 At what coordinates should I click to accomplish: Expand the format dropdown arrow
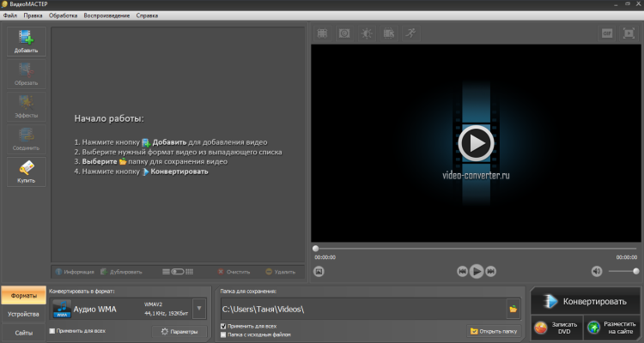(x=199, y=309)
